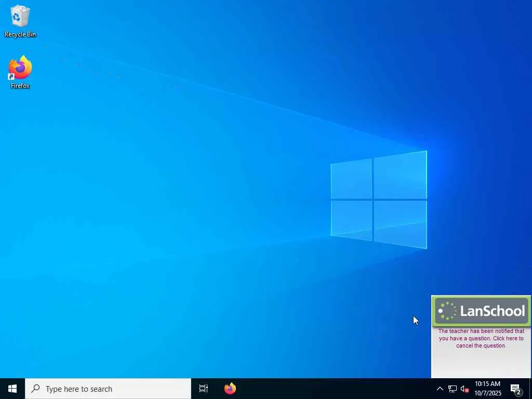This screenshot has height=399, width=532.
Task: Select the Firefox desktop shortcut
Action: click(x=20, y=72)
